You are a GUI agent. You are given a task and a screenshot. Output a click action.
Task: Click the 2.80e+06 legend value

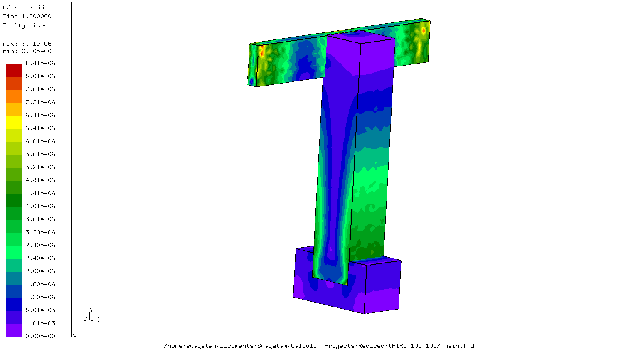tap(40, 245)
